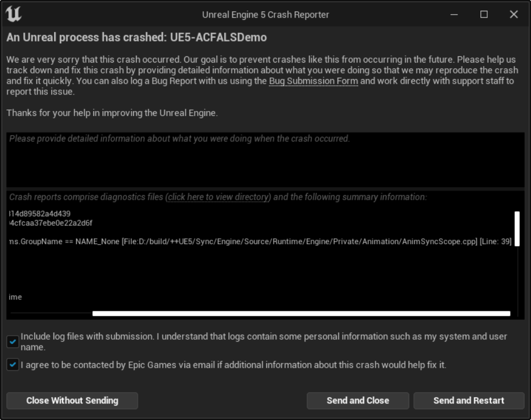
Task: Click the empty track left of horizontal scrollbar thumb
Action: tap(51, 312)
